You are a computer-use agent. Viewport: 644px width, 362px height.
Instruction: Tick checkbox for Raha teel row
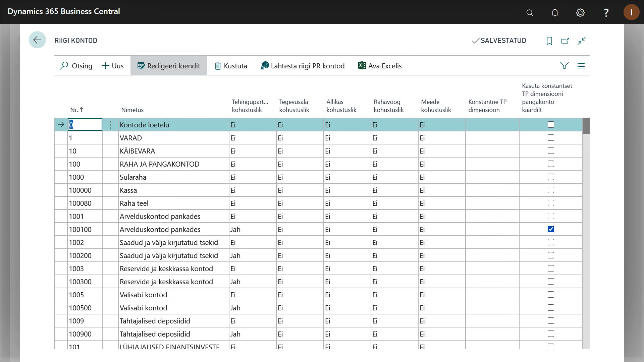tap(551, 203)
